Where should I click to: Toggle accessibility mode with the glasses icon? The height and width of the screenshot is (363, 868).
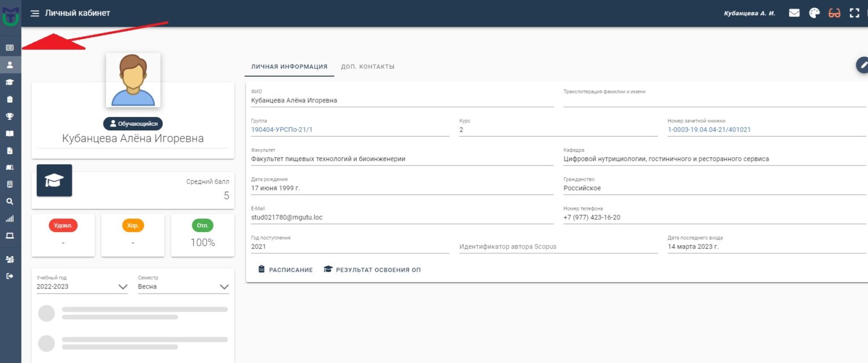pos(835,14)
